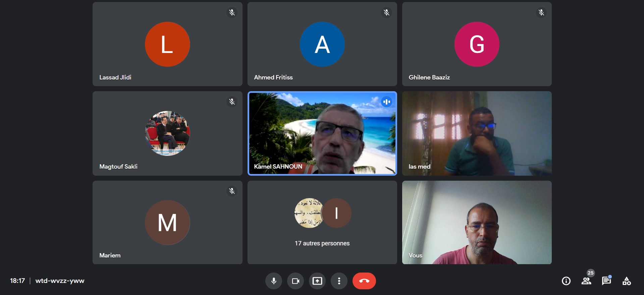
Task: Click the muted mic icon on Mariem tile
Action: point(232,191)
